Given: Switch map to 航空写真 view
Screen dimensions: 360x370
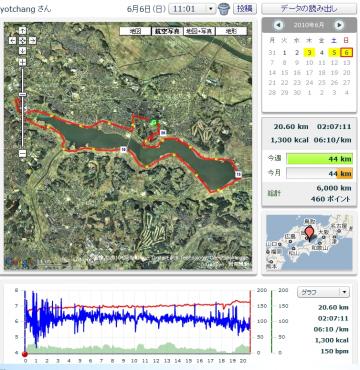Looking at the screenshot, I should click(x=167, y=31).
